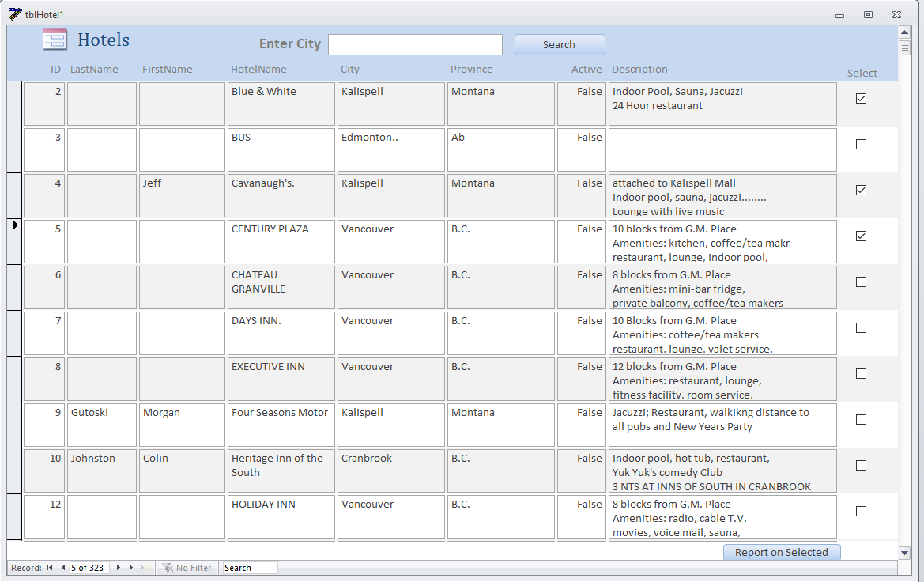Click FirstName cell 'Jeff'
The width and height of the screenshot is (924, 582).
(x=182, y=196)
